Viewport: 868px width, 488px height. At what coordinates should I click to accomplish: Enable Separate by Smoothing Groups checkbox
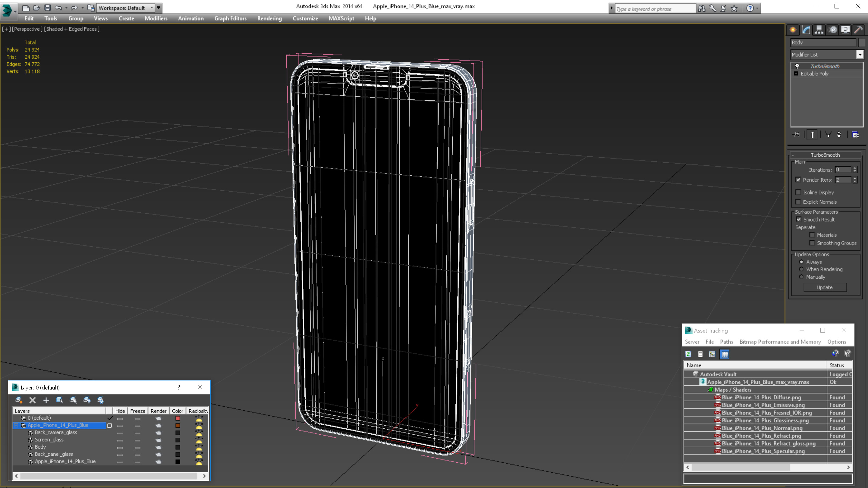(812, 243)
